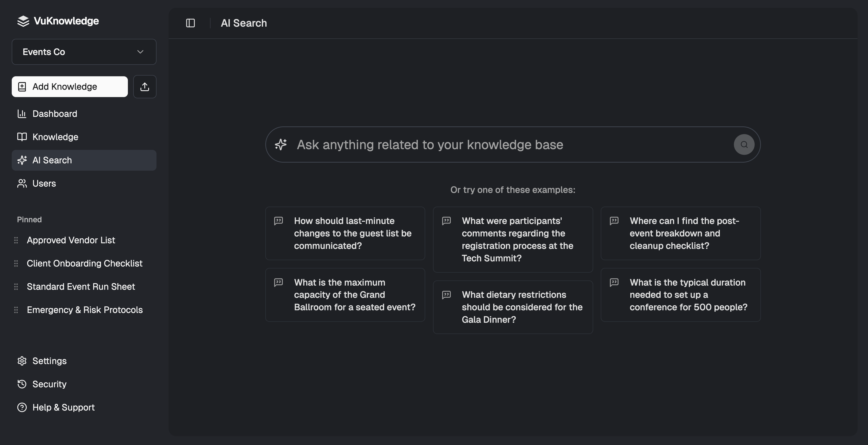Open the pinned Standard Event Run Sheet
This screenshot has height=445, width=868.
tap(80, 286)
